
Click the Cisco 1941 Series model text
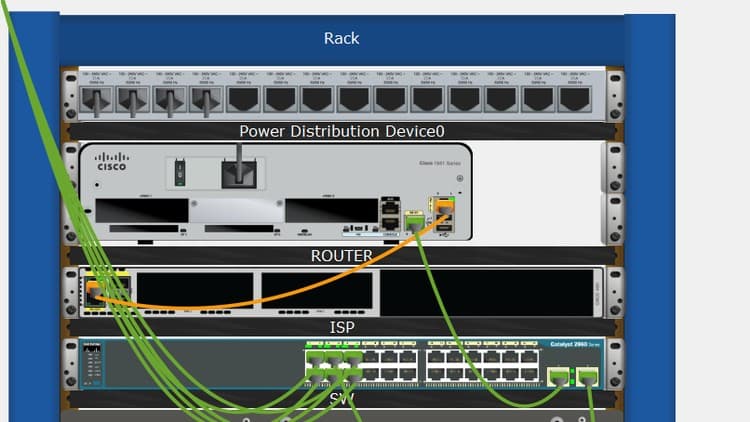(x=440, y=163)
